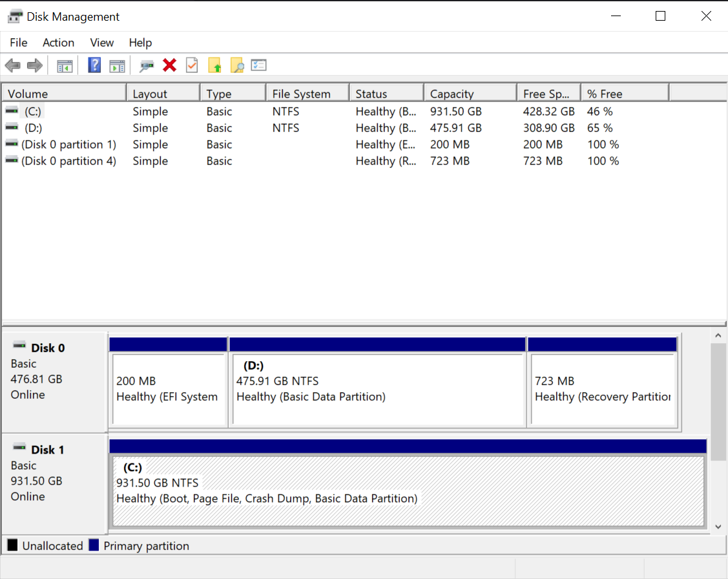Click drive icon beside (C:) volume row
This screenshot has width=728, height=579.
tap(12, 111)
